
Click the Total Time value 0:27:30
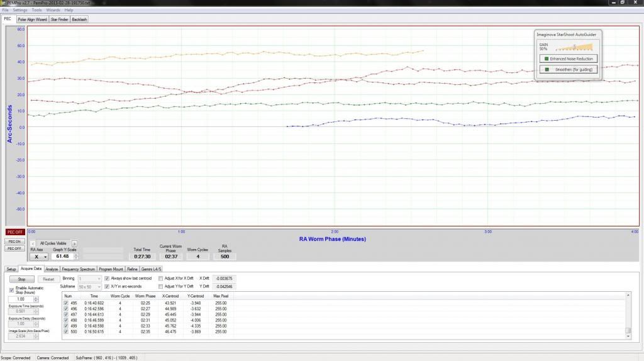142,257
